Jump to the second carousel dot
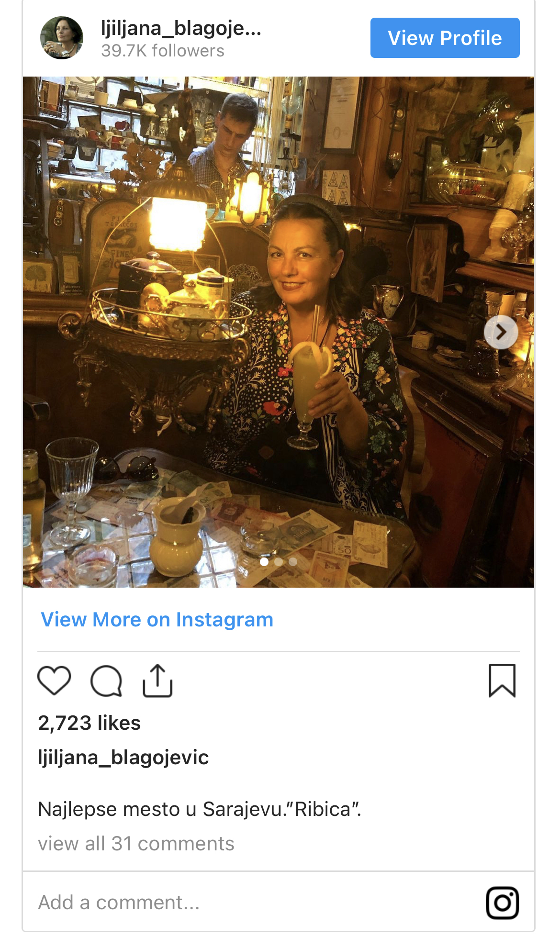This screenshot has height=937, width=560. pos(279,562)
